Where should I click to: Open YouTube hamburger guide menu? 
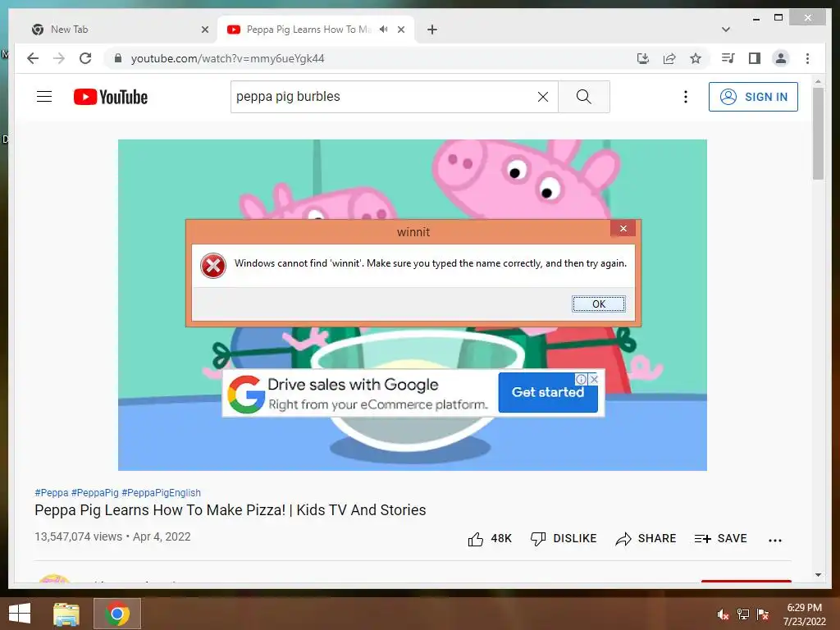pos(44,97)
